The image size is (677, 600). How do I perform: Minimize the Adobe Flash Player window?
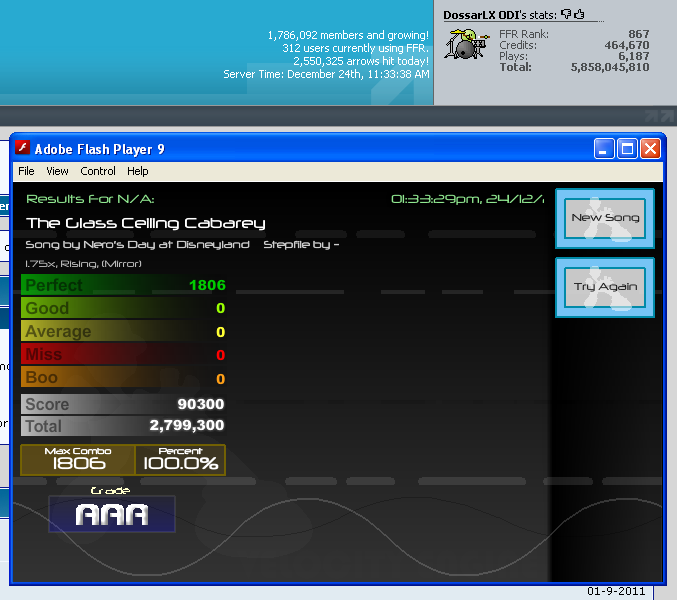click(x=605, y=149)
